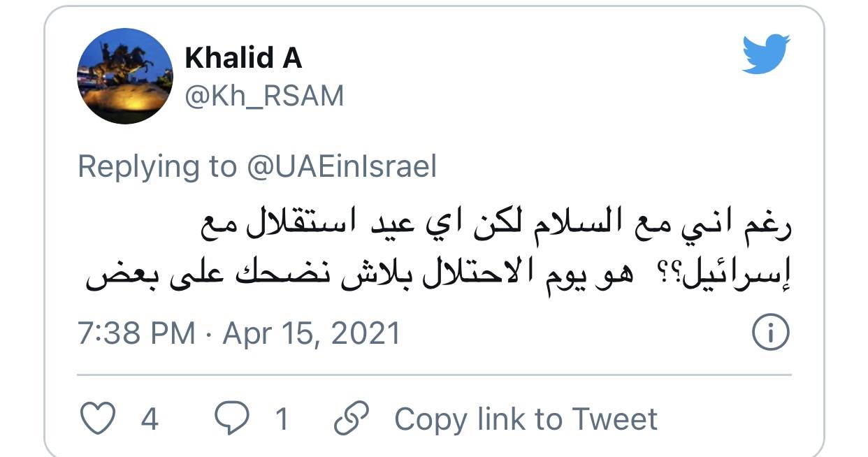
Task: Like the tweet with the heart icon
Action: point(98,419)
